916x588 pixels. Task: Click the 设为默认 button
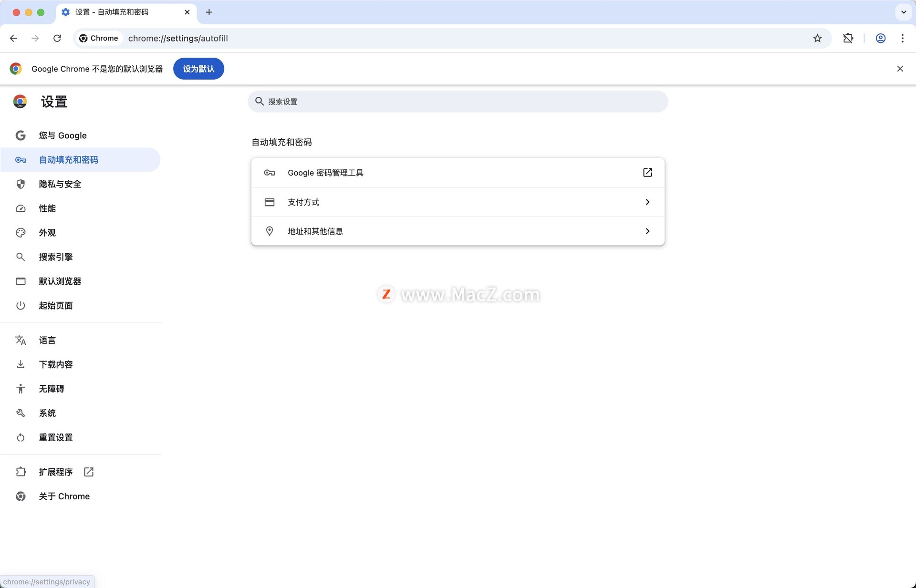(x=198, y=69)
